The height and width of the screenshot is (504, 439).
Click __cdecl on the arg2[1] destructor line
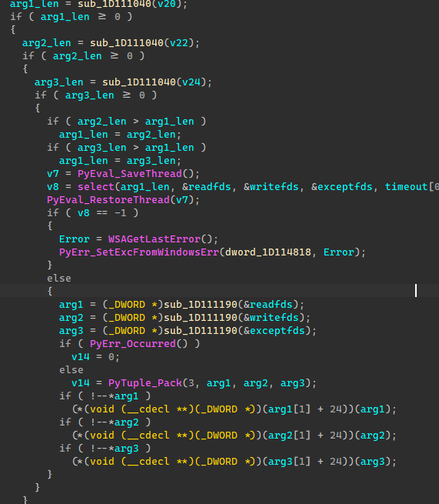click(148, 436)
